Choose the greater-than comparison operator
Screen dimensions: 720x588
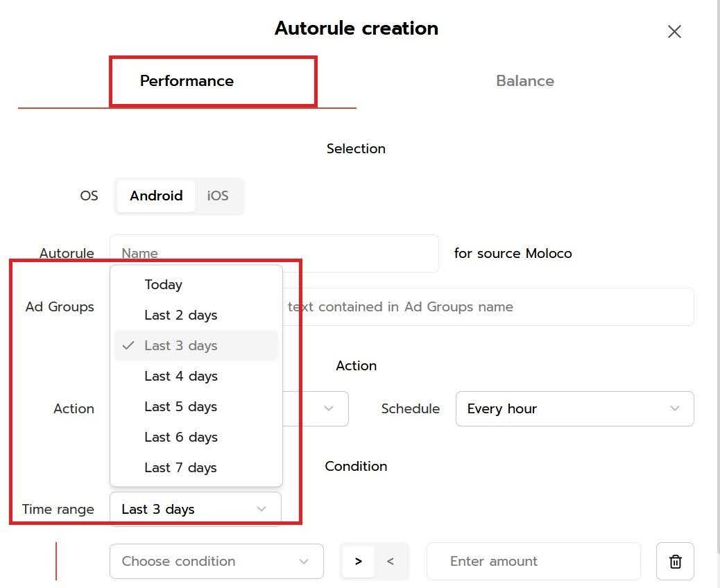358,561
